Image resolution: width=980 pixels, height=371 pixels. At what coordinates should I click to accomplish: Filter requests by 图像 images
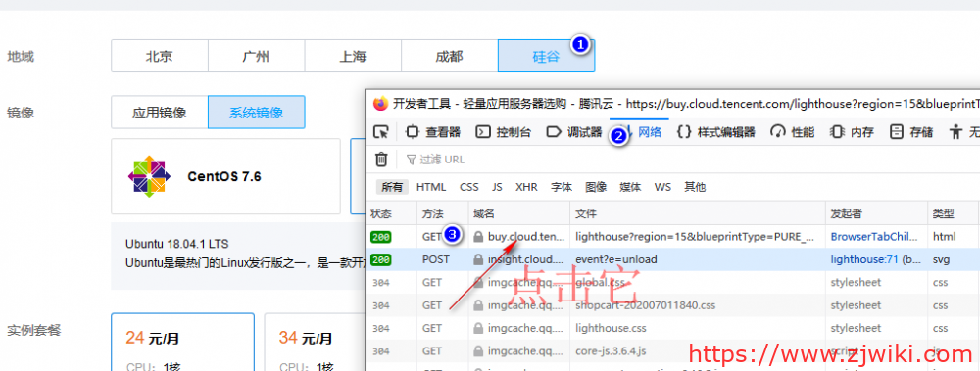pos(596,187)
